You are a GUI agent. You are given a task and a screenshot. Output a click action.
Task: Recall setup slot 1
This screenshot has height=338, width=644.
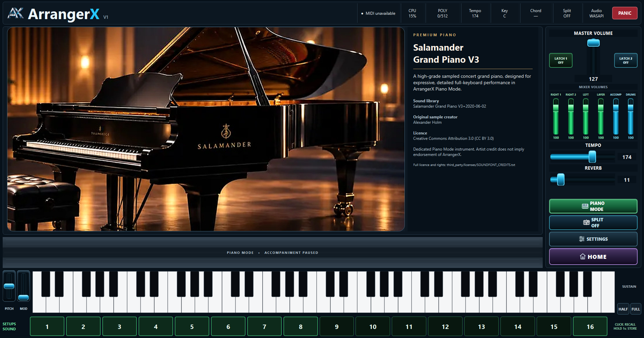click(x=47, y=327)
